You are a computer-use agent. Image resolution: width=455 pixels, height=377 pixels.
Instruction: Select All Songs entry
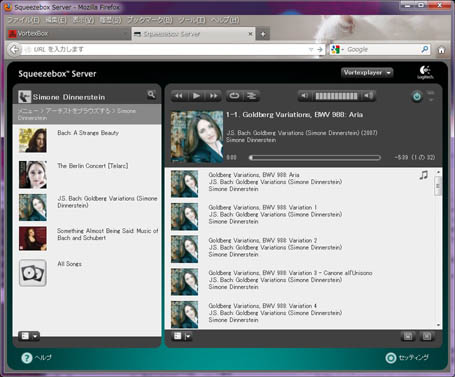69,264
